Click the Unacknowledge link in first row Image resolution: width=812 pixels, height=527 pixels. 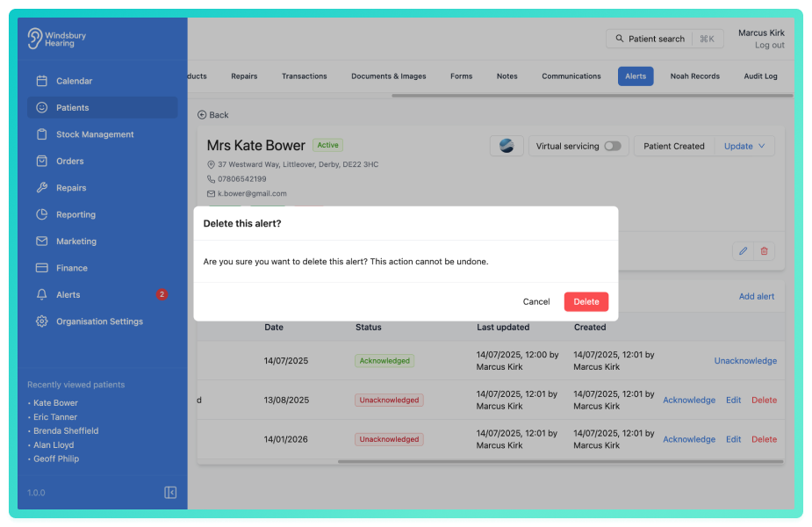745,361
